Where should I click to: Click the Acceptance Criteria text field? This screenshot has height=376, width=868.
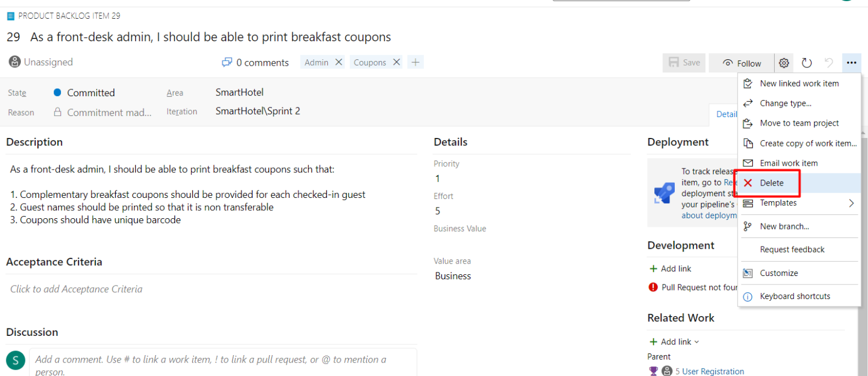(x=76, y=289)
